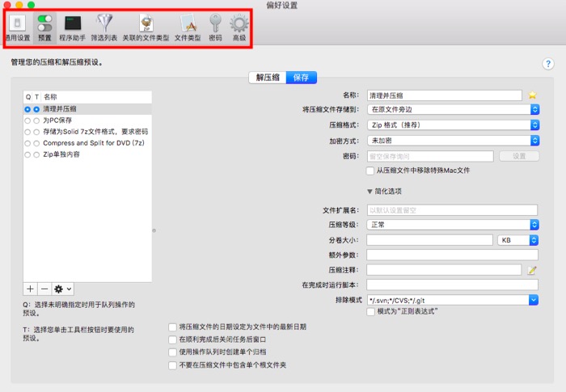Click the 设置 password button
The height and width of the screenshot is (392, 566).
pos(519,156)
